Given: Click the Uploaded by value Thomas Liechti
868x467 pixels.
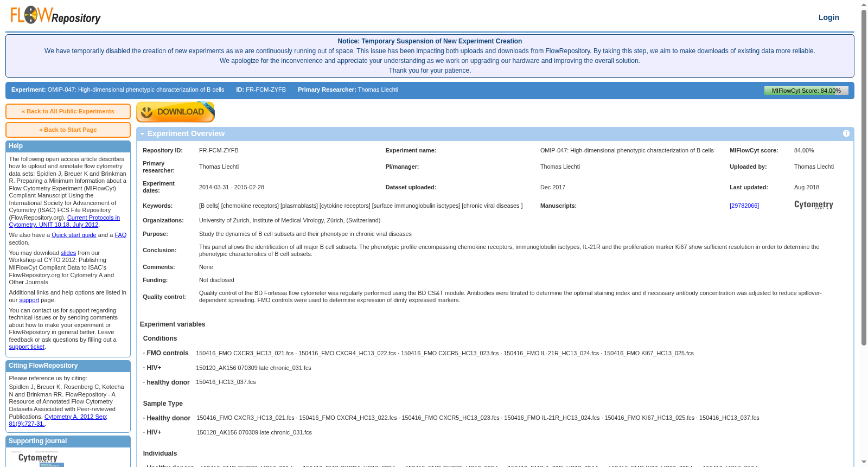Looking at the screenshot, I should coord(814,167).
